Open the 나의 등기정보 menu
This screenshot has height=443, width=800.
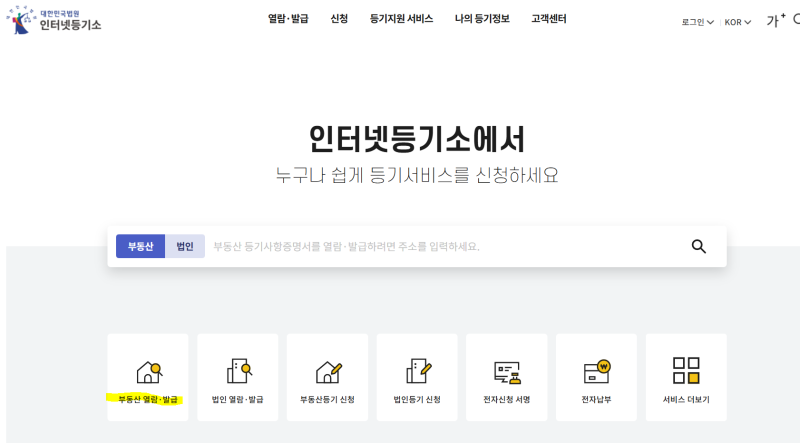pyautogui.click(x=482, y=19)
